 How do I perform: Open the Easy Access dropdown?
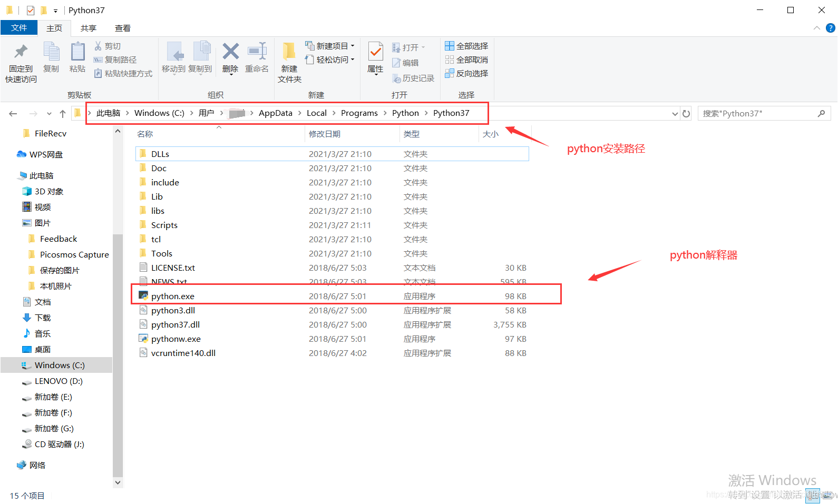(330, 60)
